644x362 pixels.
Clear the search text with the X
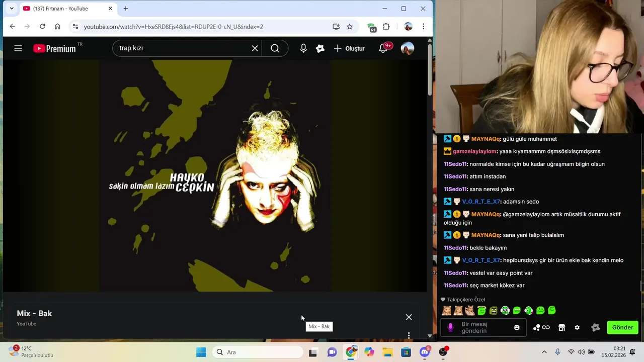255,48
